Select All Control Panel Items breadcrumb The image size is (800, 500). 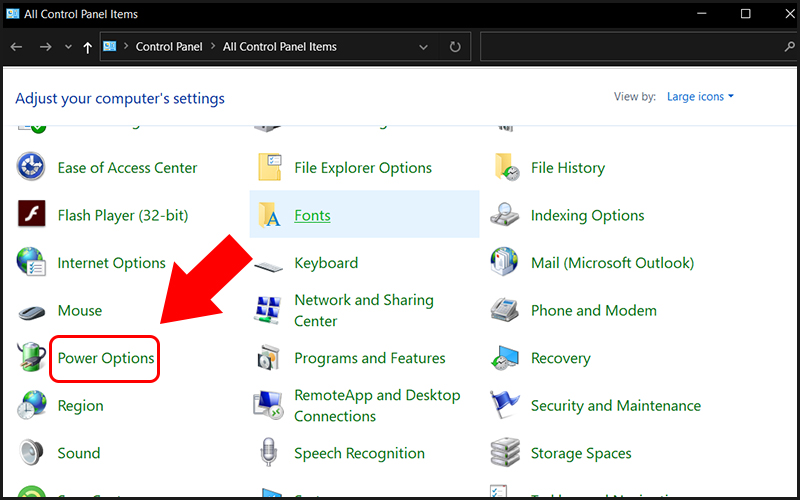pos(280,46)
